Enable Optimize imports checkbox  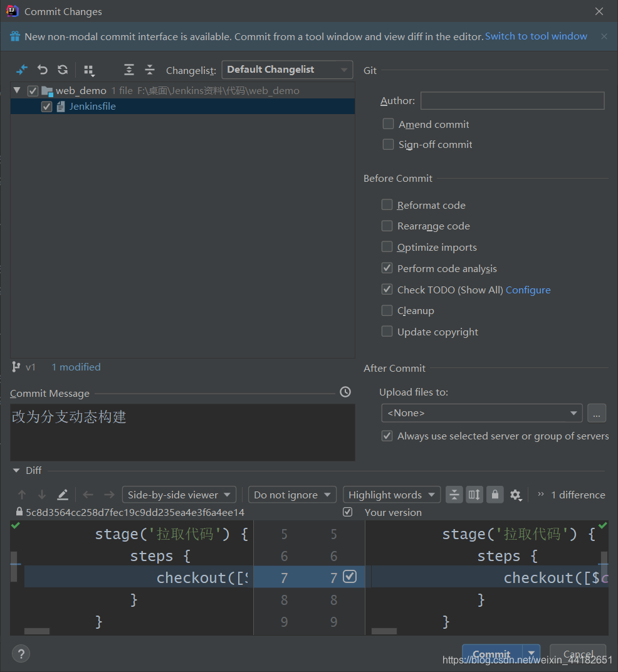[x=387, y=246]
